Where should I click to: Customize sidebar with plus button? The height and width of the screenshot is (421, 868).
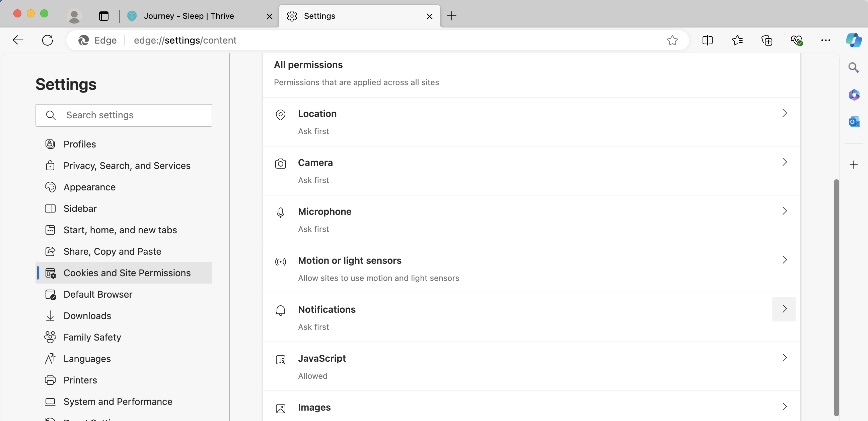[853, 165]
